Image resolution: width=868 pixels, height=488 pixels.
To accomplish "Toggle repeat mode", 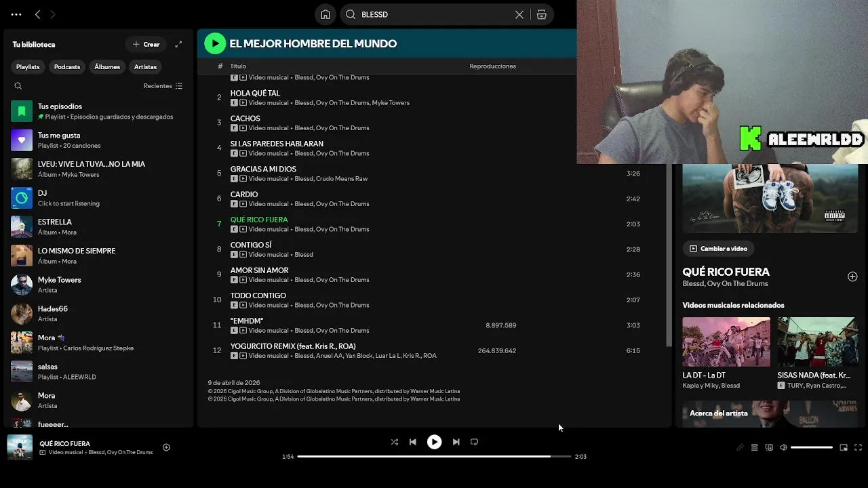I will pyautogui.click(x=475, y=442).
